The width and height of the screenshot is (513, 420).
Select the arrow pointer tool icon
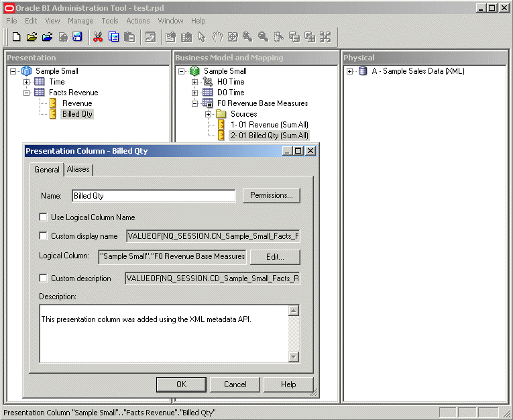(202, 37)
